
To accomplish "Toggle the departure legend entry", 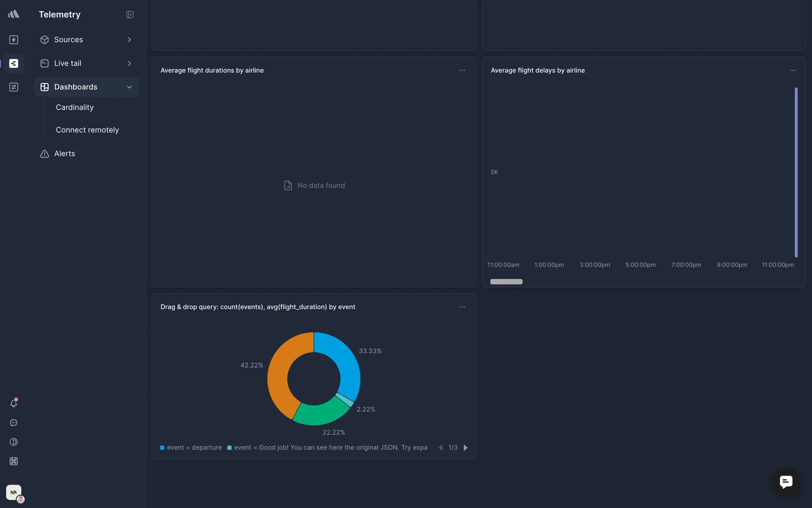I will tap(191, 447).
